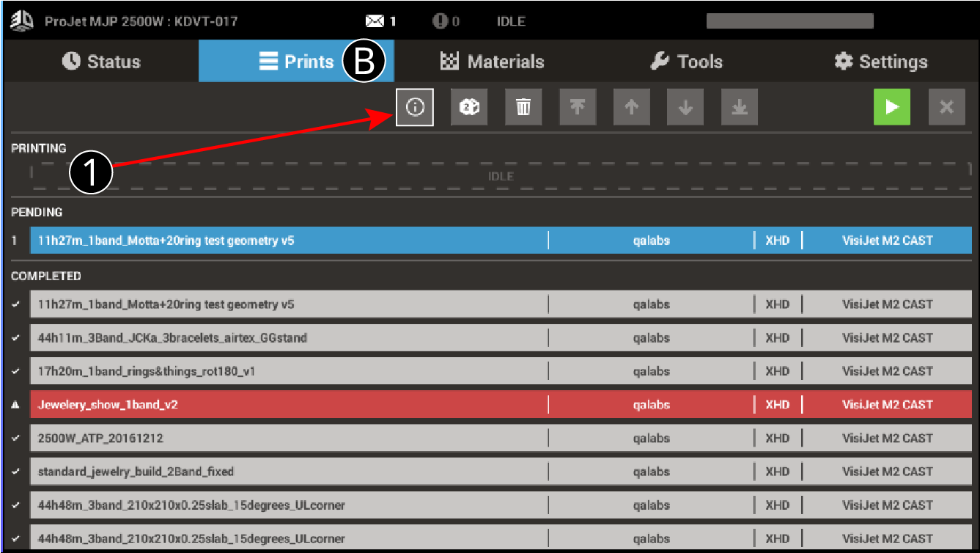Switch to the Tools tab
980x553 pixels.
coord(686,62)
